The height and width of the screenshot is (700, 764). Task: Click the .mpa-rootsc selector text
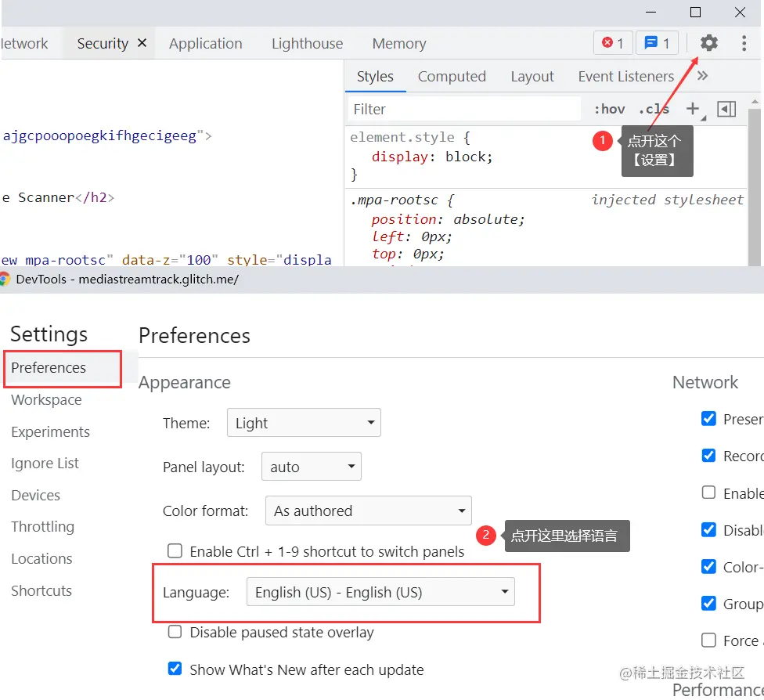point(395,200)
